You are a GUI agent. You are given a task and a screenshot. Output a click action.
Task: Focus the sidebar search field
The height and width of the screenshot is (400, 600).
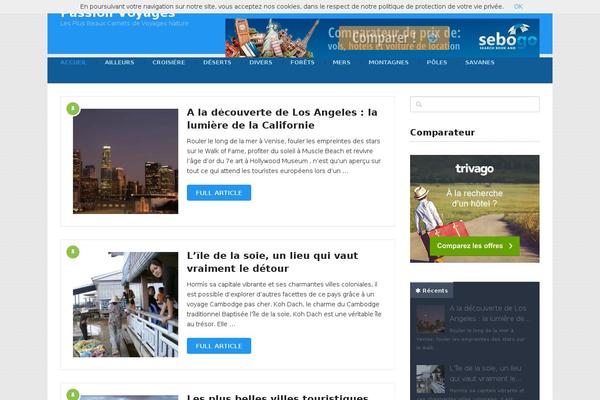[x=474, y=104]
